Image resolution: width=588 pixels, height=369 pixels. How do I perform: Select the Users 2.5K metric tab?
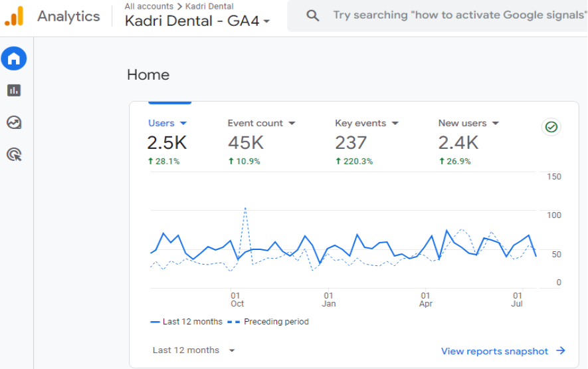167,142
